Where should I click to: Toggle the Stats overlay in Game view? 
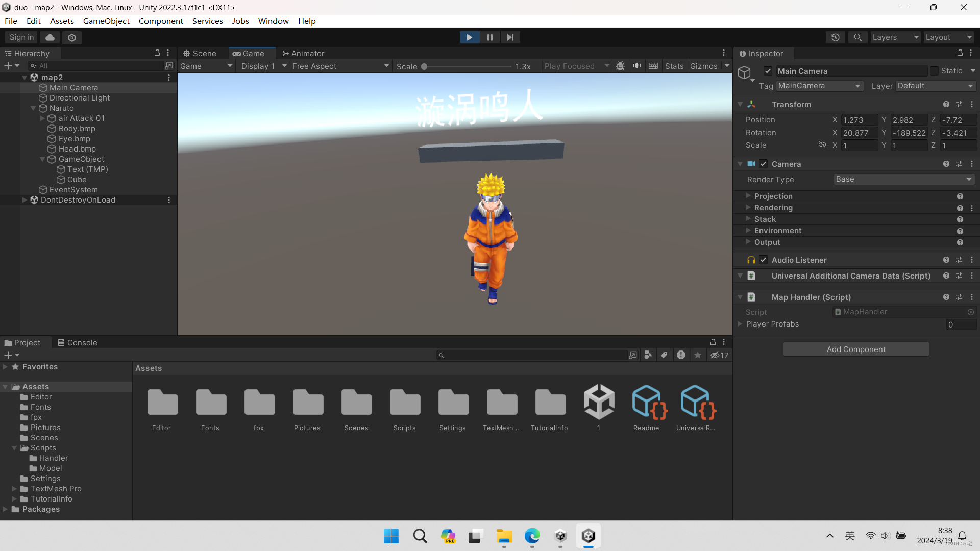(x=674, y=66)
